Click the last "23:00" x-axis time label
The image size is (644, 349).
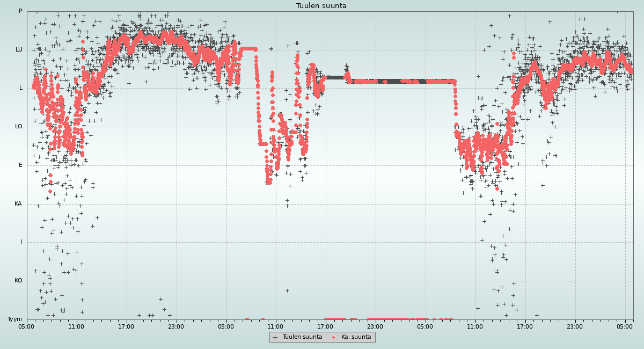coord(575,326)
